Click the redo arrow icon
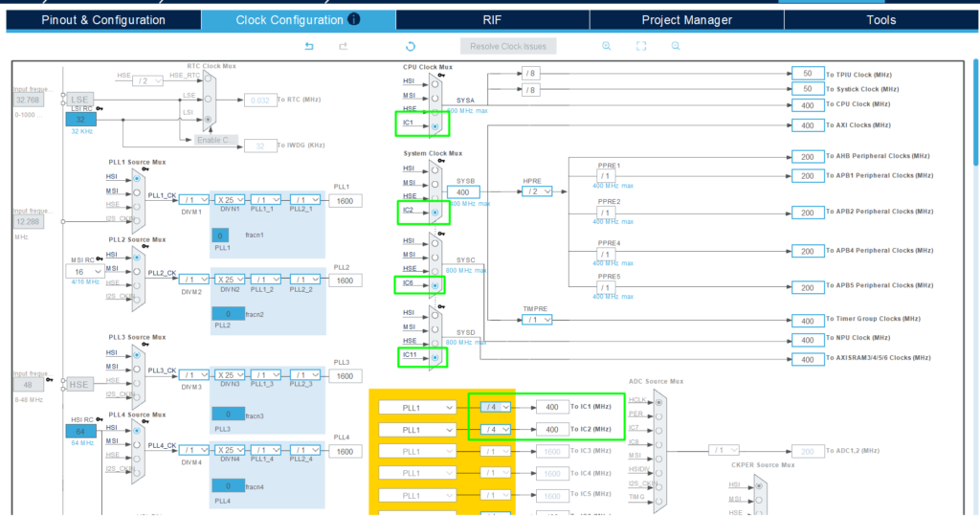Screen dimensions: 980x516 [x=343, y=46]
